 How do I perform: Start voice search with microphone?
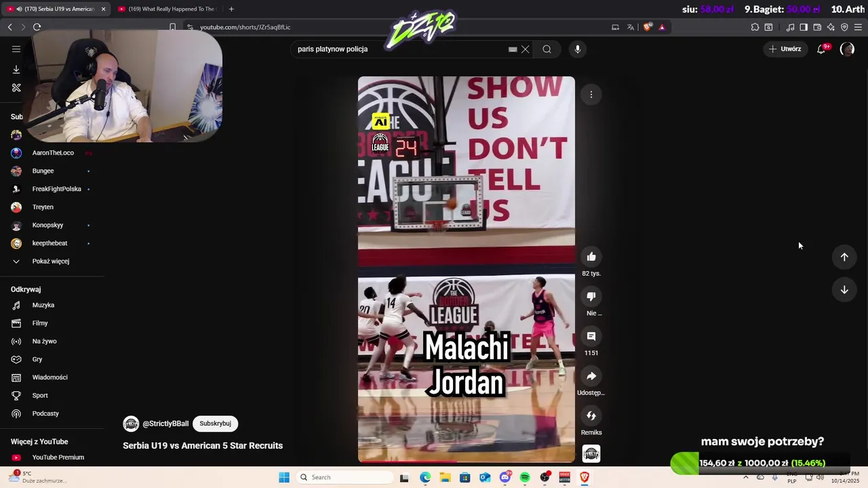click(578, 49)
